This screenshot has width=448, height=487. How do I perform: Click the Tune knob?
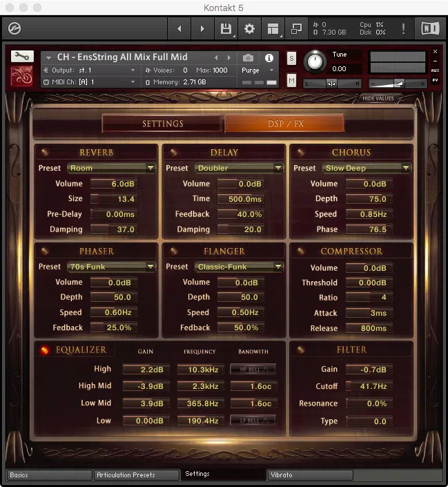315,61
